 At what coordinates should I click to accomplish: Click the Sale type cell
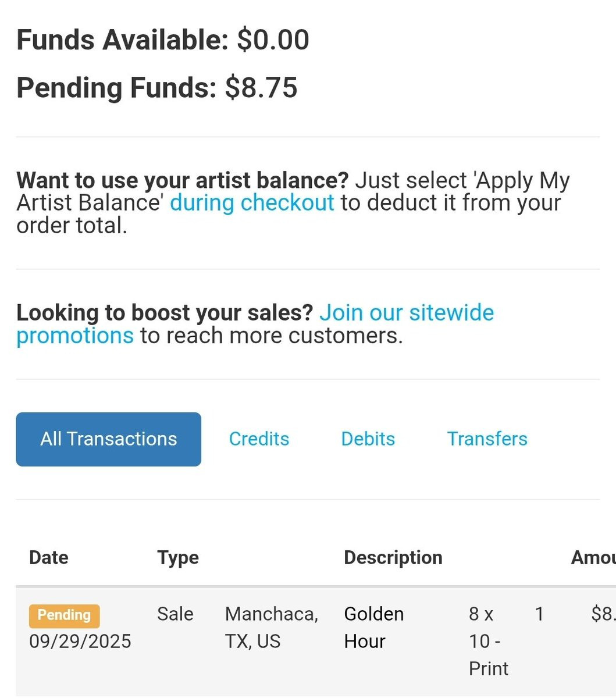tap(175, 614)
